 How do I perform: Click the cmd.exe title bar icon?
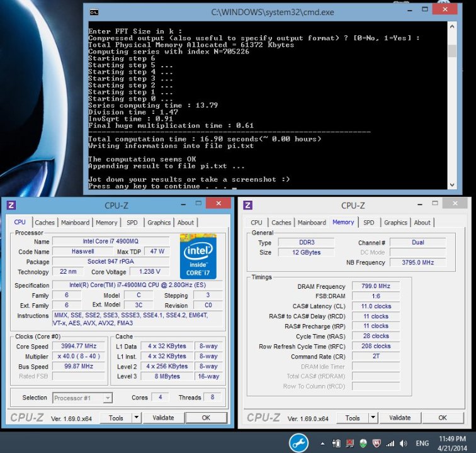click(x=94, y=12)
